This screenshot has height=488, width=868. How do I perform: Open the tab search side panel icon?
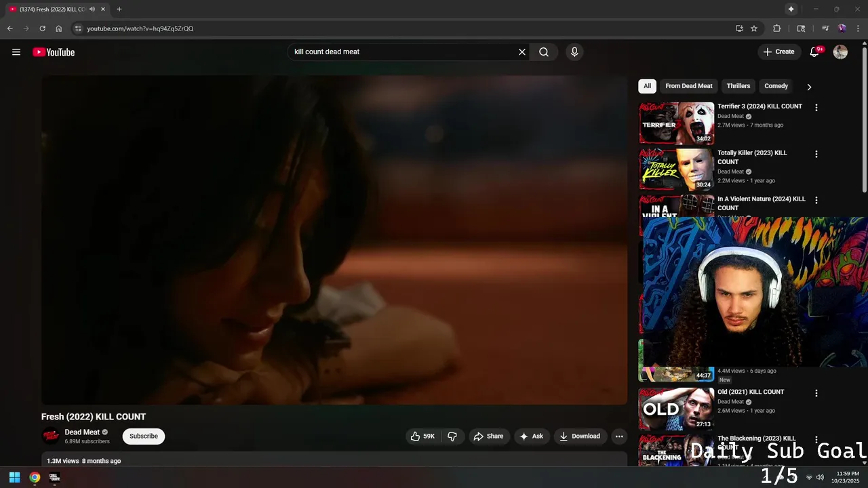801,28
